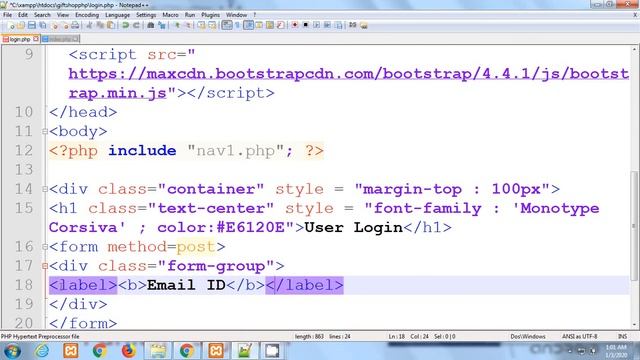The width and height of the screenshot is (640, 360).
Task: Click the Zoom Out toolbar icon
Action: [188, 25]
